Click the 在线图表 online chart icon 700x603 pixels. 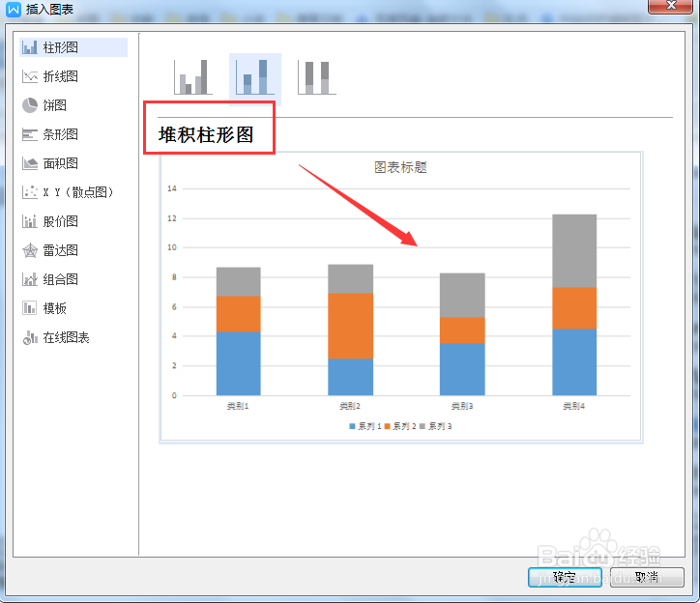pos(30,338)
